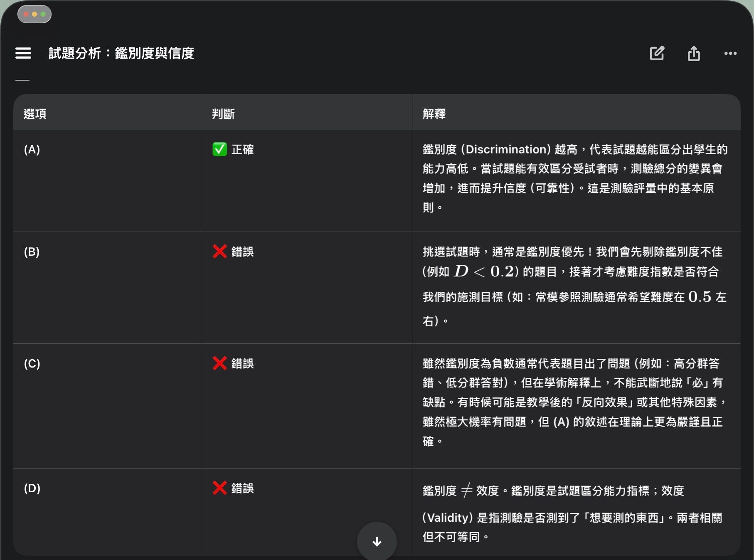Click the green checkmark beside 正確
Viewport: 754px width, 560px height.
point(219,150)
